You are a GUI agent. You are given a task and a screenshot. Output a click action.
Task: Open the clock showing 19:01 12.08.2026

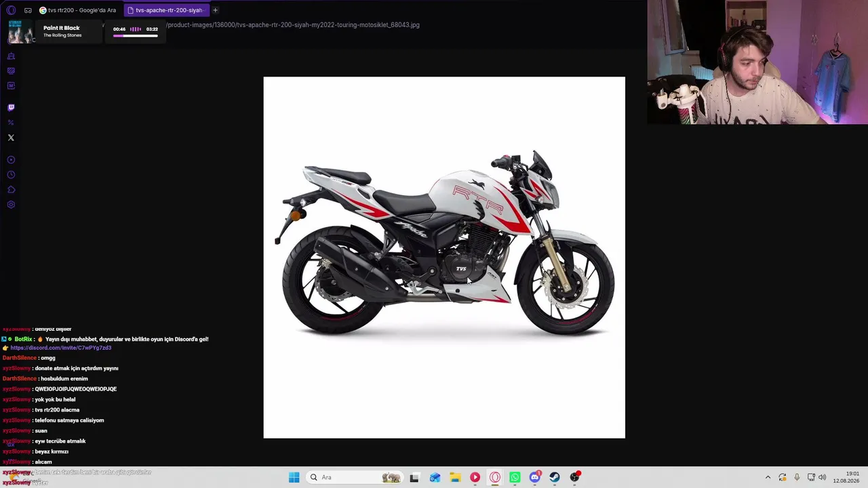pyautogui.click(x=846, y=477)
